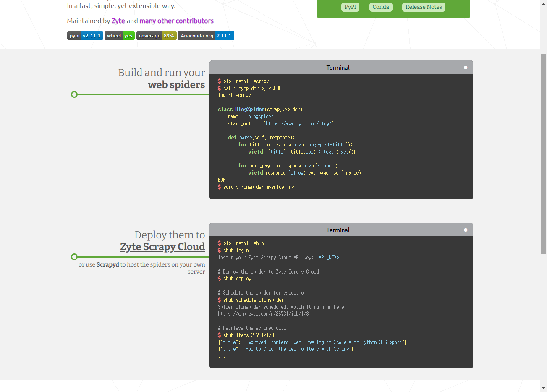Open the Release Notes button

pos(424,7)
